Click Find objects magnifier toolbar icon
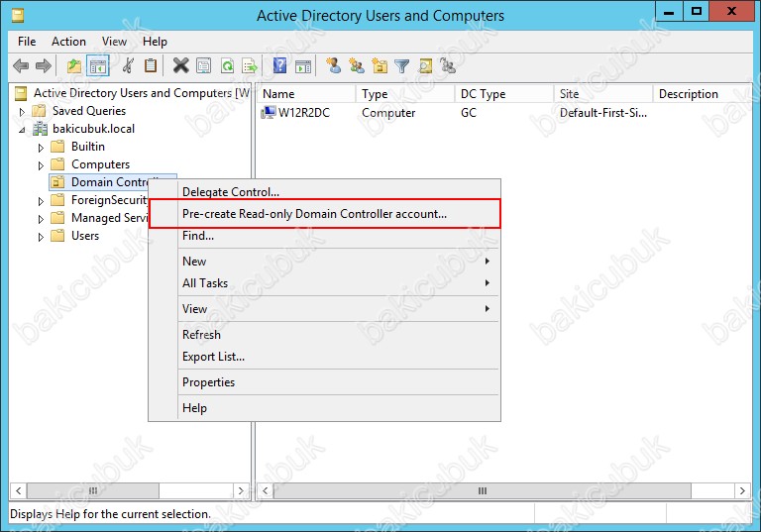This screenshot has width=761, height=532. (x=425, y=65)
